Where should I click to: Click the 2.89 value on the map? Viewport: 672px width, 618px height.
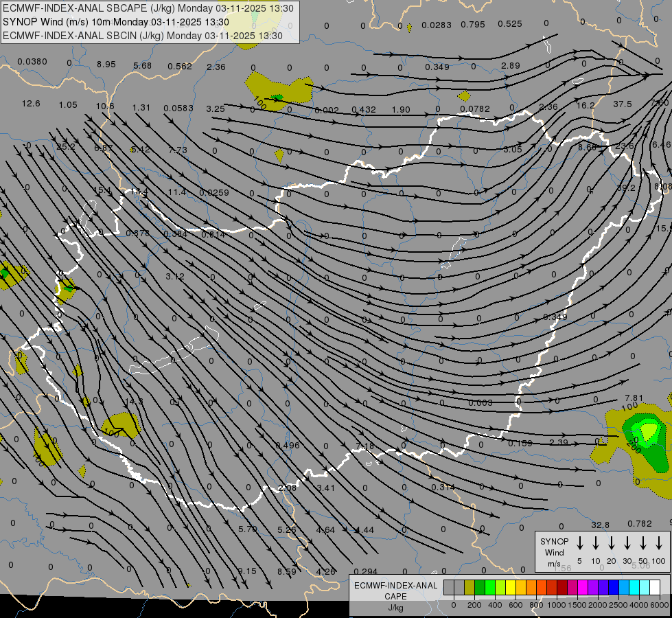coord(511,66)
